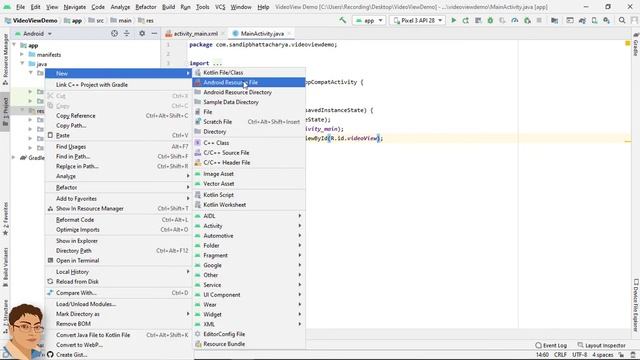Click the Collapse All icon in project panel

[127, 33]
